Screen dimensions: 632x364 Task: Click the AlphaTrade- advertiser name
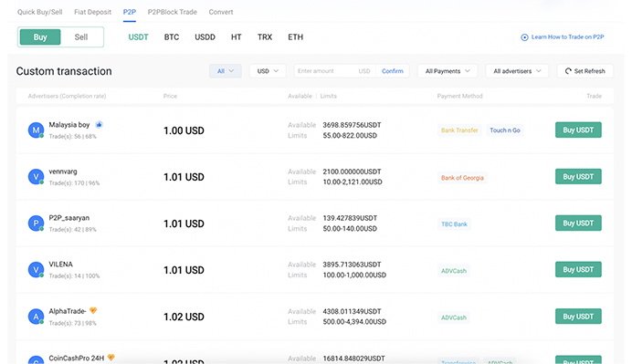(68, 311)
